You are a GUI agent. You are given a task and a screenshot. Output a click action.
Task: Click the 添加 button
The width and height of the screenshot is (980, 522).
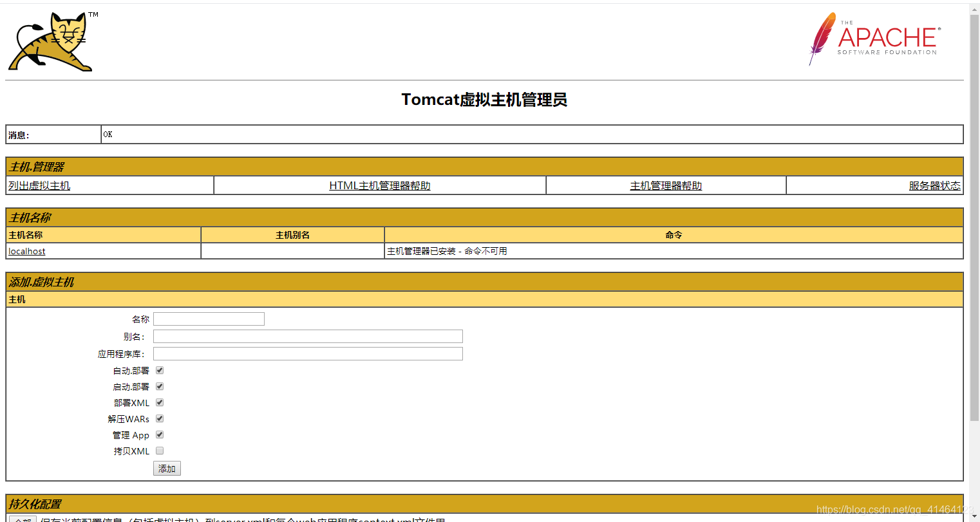click(167, 469)
